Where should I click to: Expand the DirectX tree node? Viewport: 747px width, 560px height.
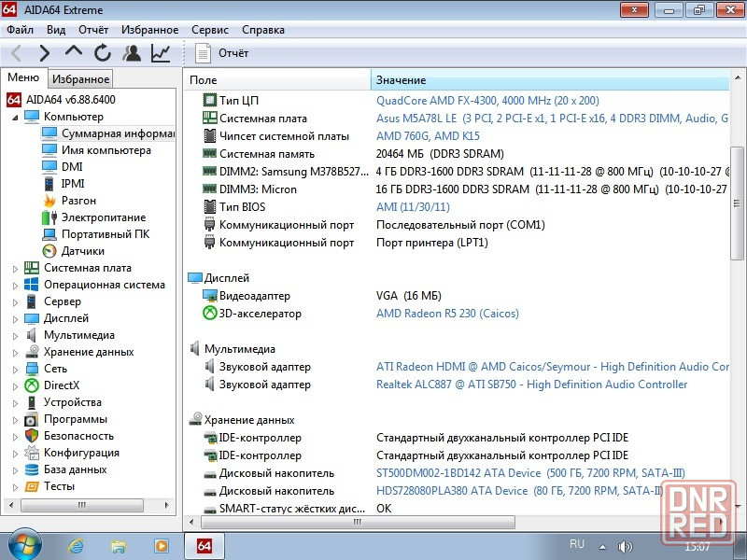[15, 386]
